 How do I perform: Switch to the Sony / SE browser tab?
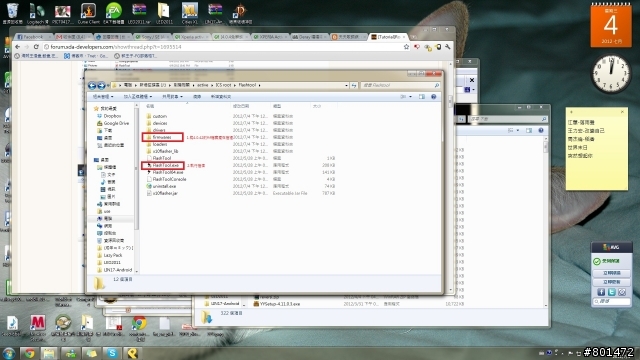(x=152, y=37)
